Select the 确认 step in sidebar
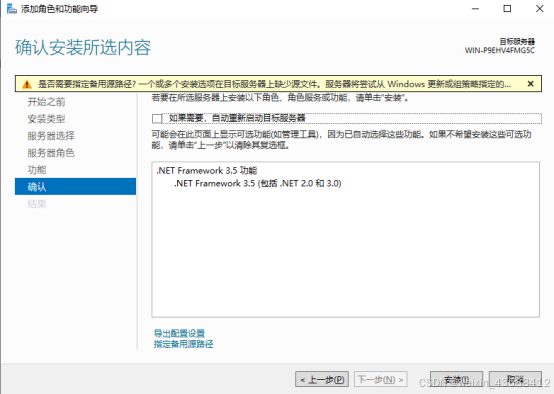 (75, 187)
